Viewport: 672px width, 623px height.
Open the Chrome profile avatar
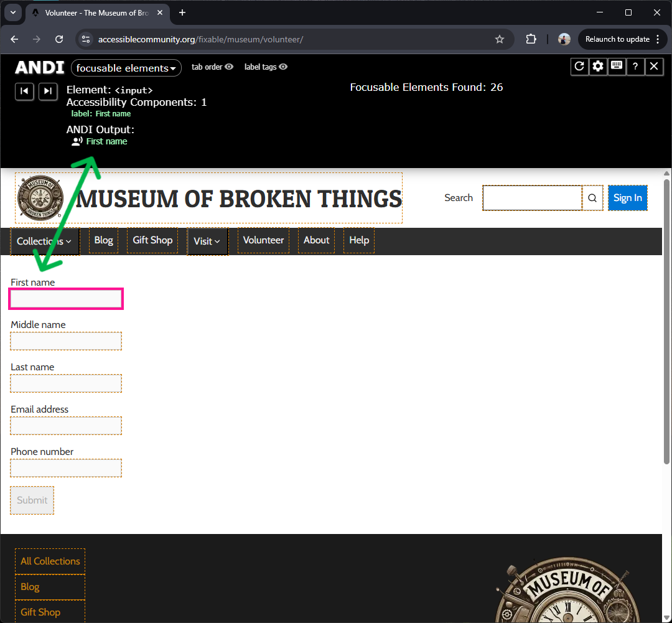pyautogui.click(x=564, y=39)
